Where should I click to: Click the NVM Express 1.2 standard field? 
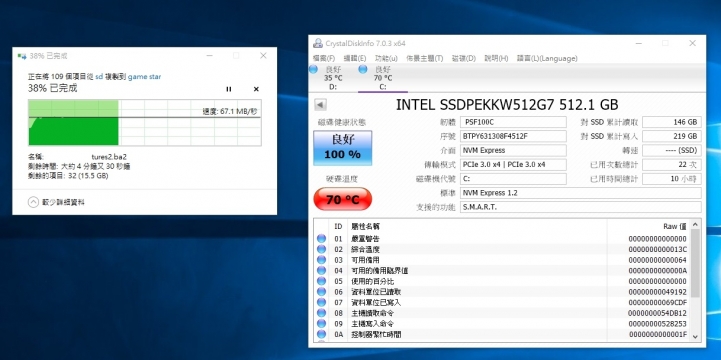coord(581,193)
